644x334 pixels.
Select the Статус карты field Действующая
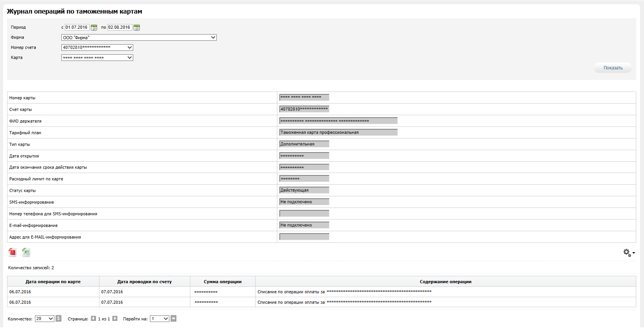point(304,190)
